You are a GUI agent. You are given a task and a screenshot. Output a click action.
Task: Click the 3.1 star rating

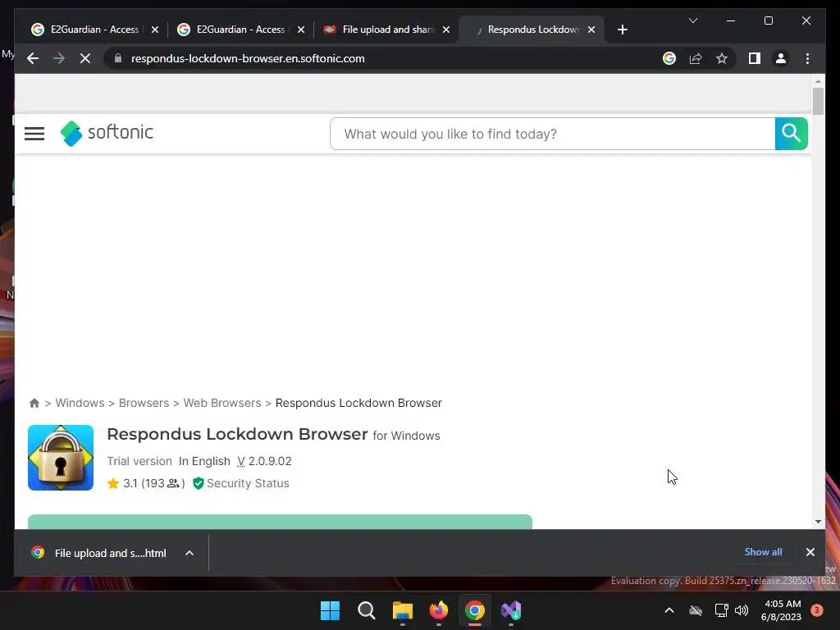pyautogui.click(x=130, y=483)
